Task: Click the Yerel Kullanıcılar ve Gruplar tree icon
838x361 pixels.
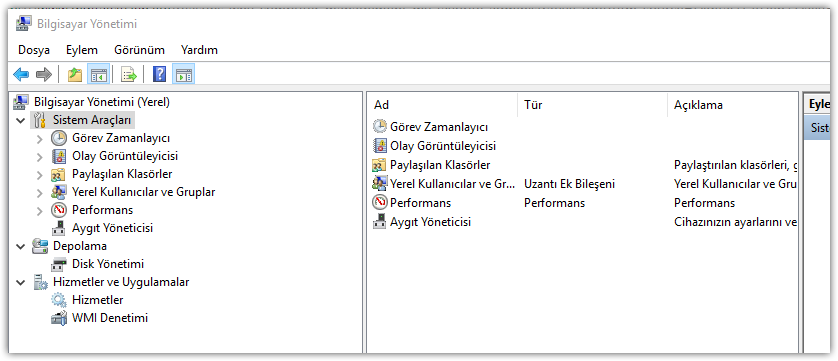Action: coord(58,192)
